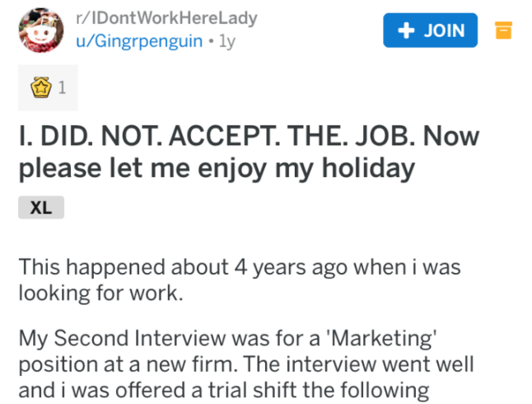The image size is (532, 404).
Task: Click the award count number 1
Action: (62, 88)
